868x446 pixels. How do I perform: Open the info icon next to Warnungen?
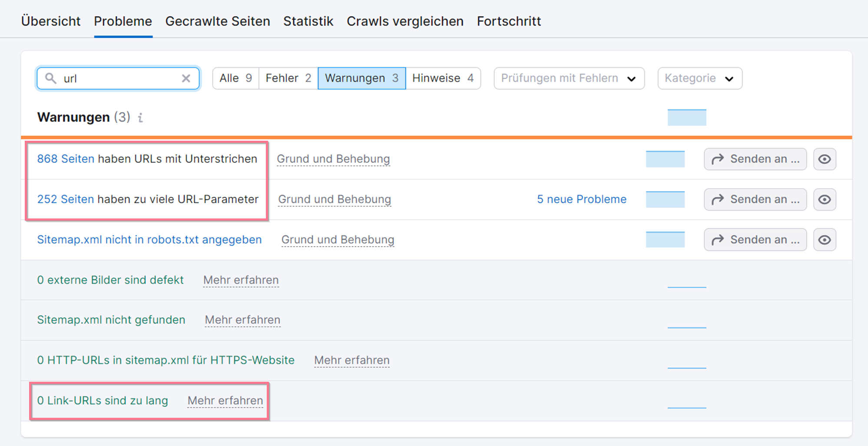(140, 118)
